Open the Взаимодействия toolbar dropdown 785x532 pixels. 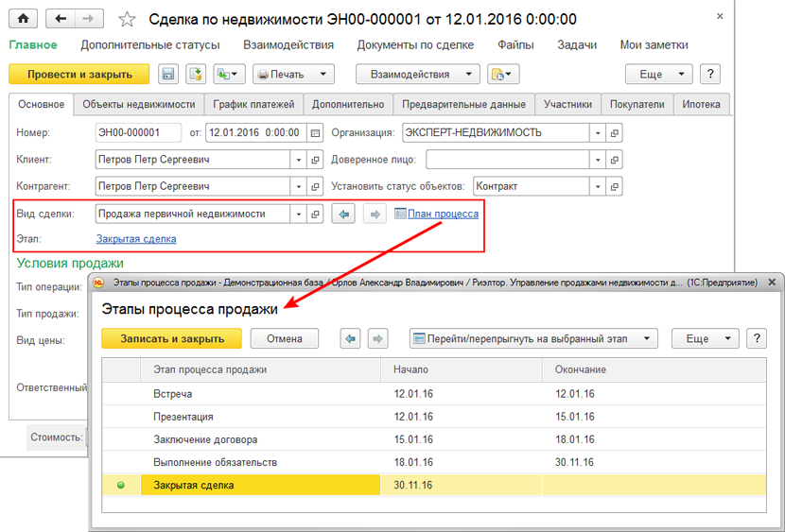(417, 74)
